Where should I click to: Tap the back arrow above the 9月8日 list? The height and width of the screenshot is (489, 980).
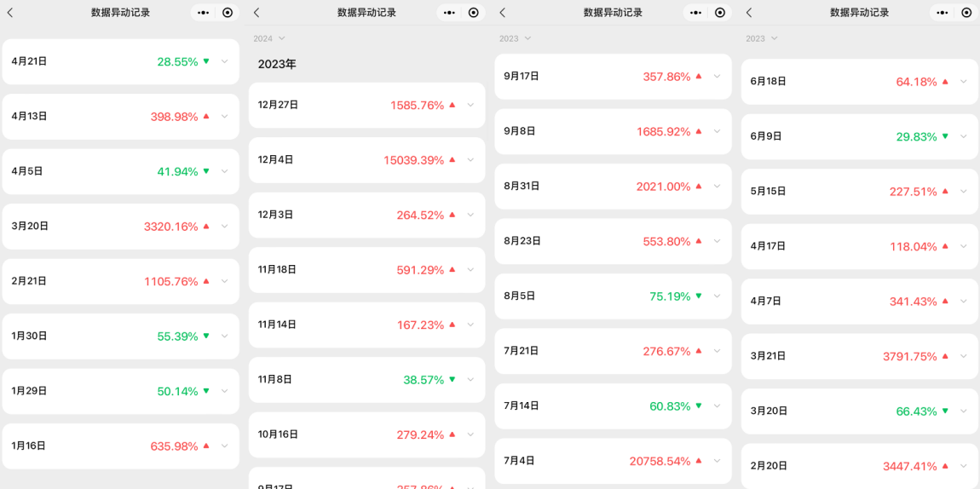503,13
